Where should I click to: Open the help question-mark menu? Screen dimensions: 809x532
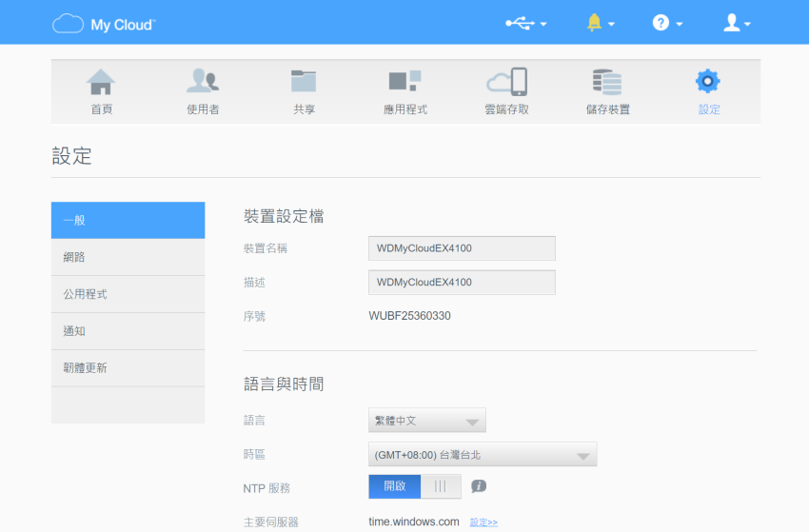pos(661,23)
